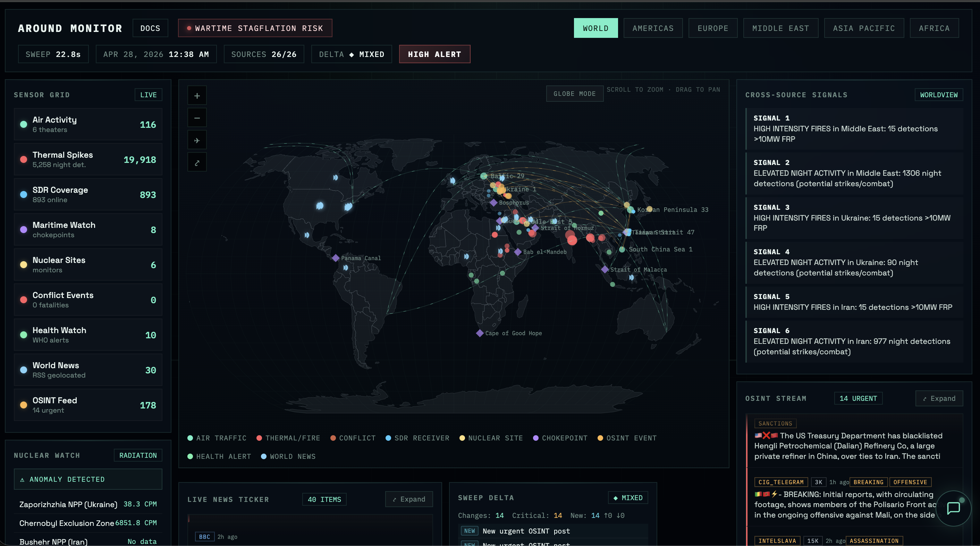Screen dimensions: 980x546
Task: Toggle the HIGH ALERT status indicator
Action: (x=434, y=54)
